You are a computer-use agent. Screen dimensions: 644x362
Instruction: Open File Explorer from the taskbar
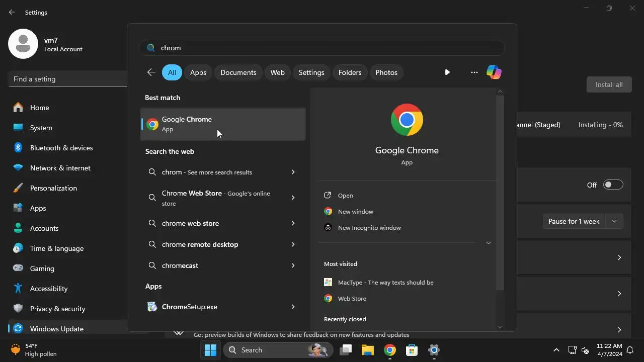tap(368, 350)
